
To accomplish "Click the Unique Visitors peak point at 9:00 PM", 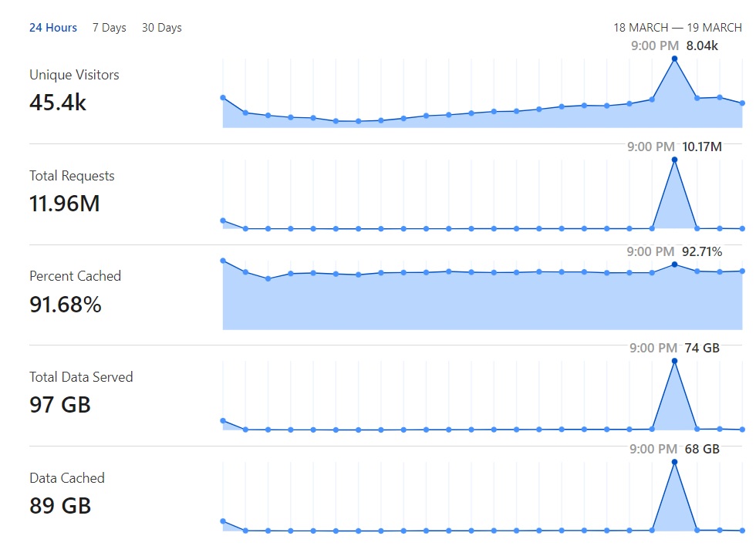I will click(674, 59).
